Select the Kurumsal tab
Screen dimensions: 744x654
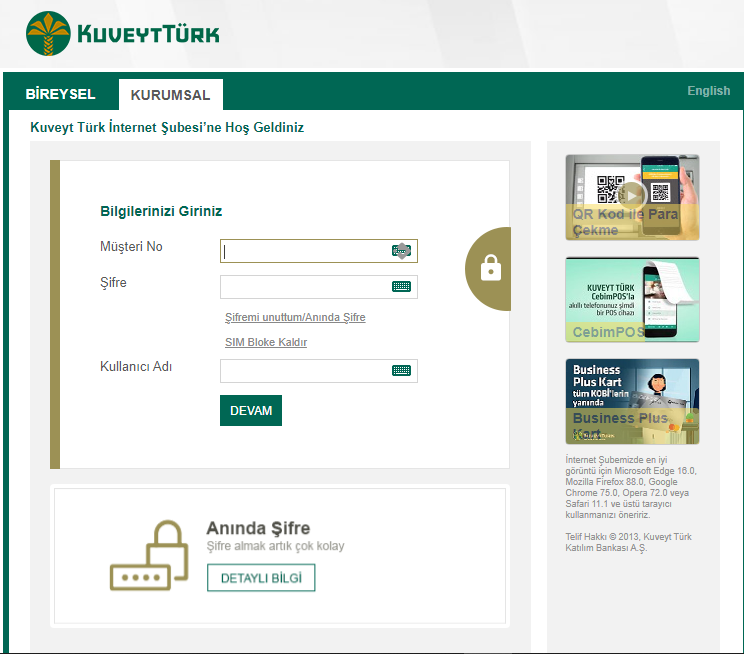[170, 95]
